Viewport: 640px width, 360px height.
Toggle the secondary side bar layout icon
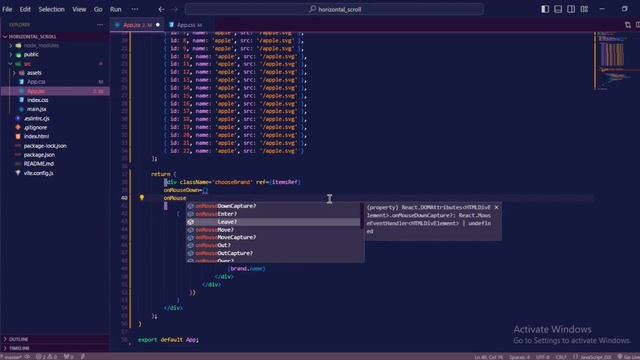pos(571,9)
